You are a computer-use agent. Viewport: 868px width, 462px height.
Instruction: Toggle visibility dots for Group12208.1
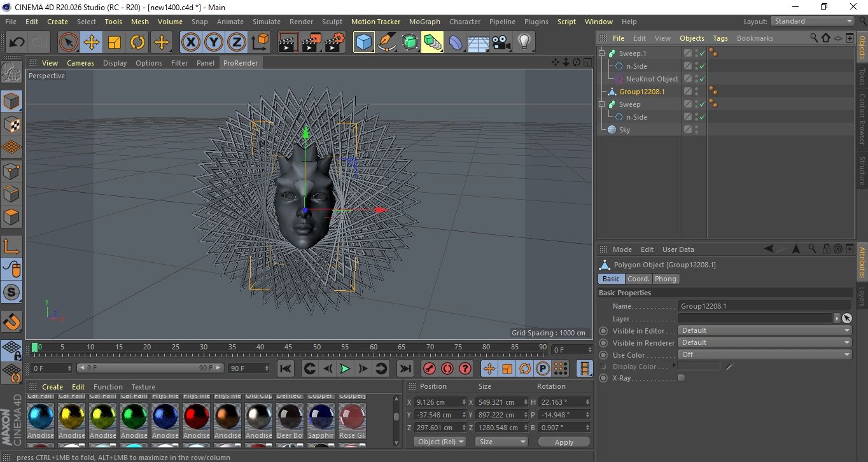697,92
